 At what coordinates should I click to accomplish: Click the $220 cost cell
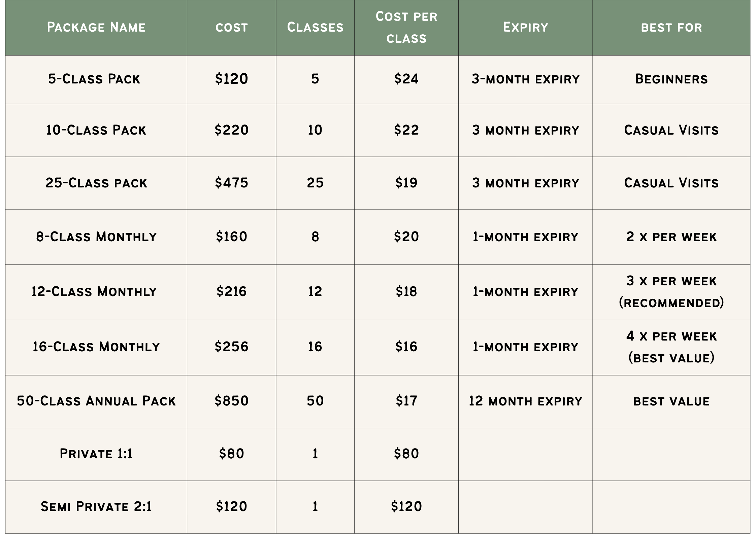tap(231, 130)
